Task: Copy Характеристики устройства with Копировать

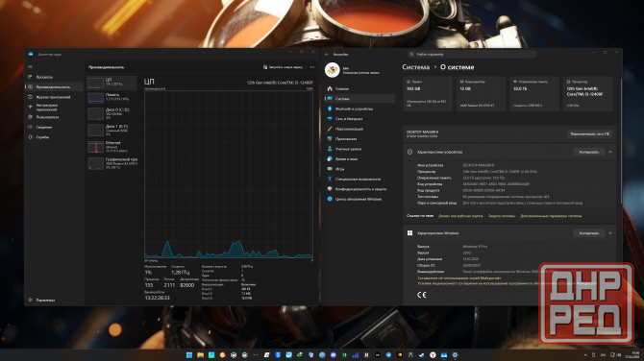Action: click(589, 153)
